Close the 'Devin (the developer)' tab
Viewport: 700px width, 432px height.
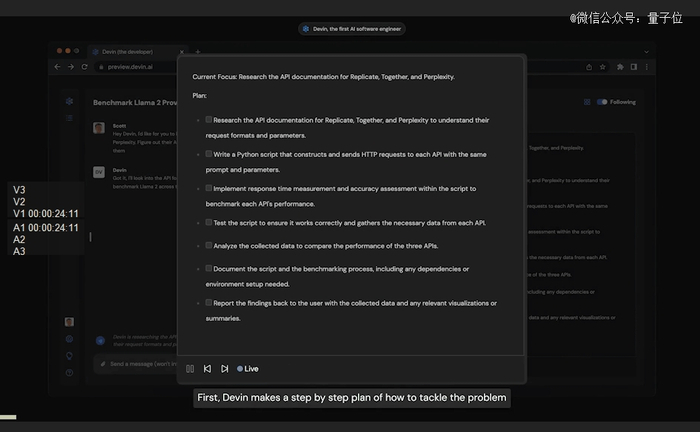pyautogui.click(x=182, y=52)
